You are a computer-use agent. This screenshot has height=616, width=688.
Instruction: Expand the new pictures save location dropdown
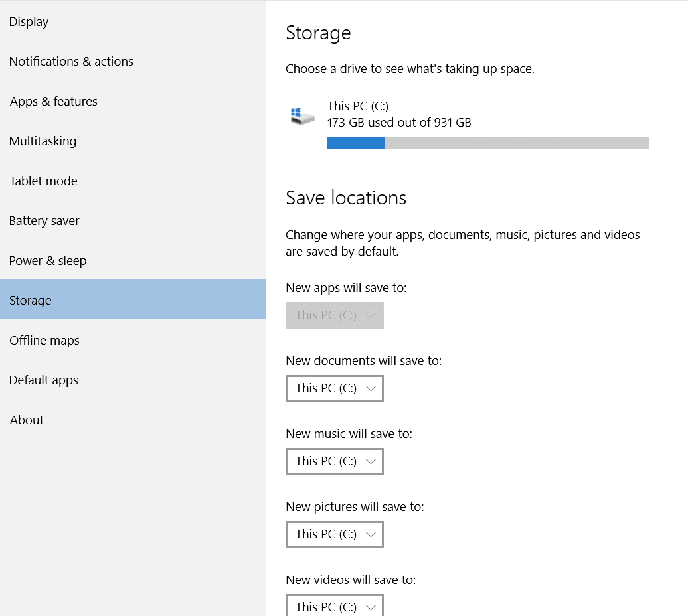coord(335,534)
